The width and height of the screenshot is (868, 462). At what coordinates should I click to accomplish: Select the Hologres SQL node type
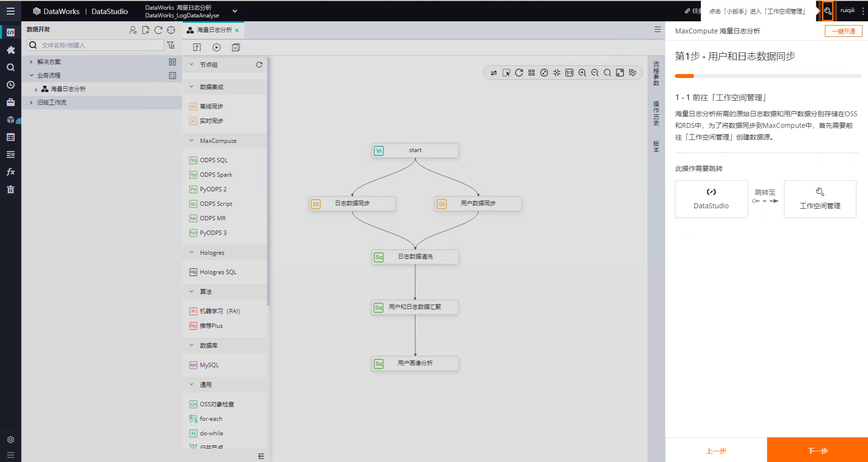pos(213,272)
